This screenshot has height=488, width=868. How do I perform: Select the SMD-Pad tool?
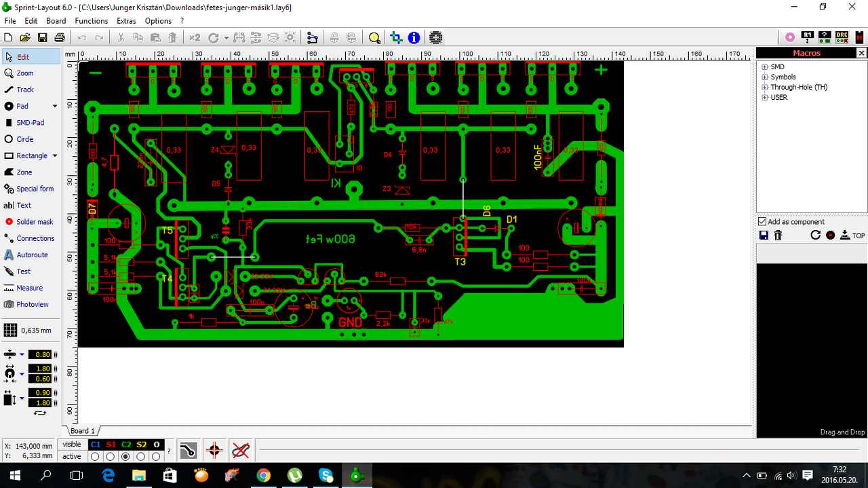31,123
